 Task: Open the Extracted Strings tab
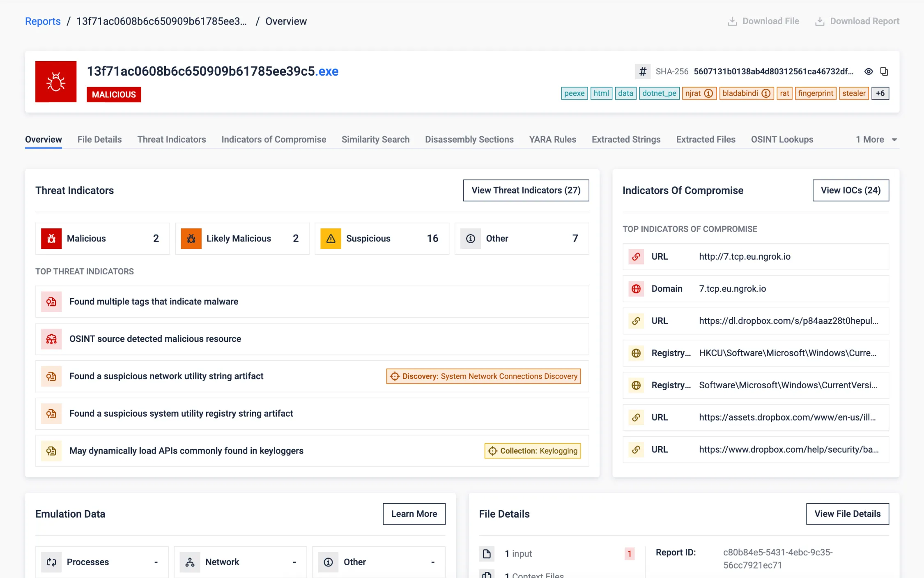pyautogui.click(x=626, y=140)
